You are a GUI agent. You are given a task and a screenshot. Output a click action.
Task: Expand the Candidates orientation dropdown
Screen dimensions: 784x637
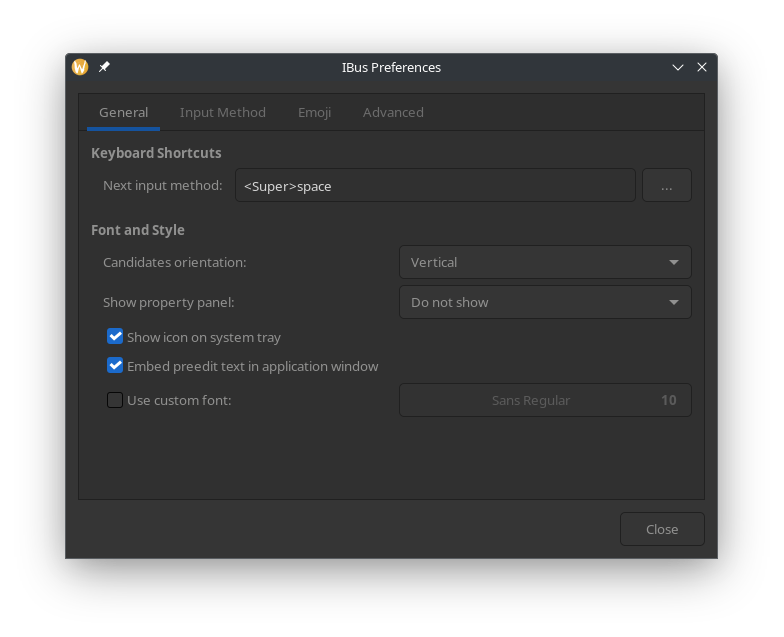tap(545, 262)
